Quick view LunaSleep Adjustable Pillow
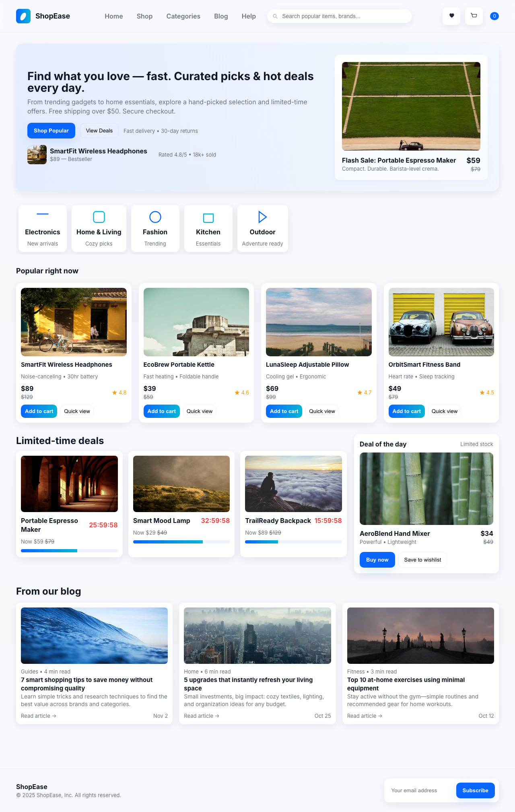This screenshot has height=812, width=515. pos(322,411)
